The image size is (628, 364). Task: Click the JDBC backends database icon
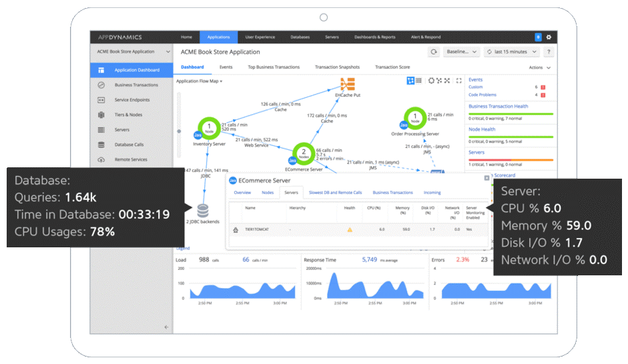point(203,210)
